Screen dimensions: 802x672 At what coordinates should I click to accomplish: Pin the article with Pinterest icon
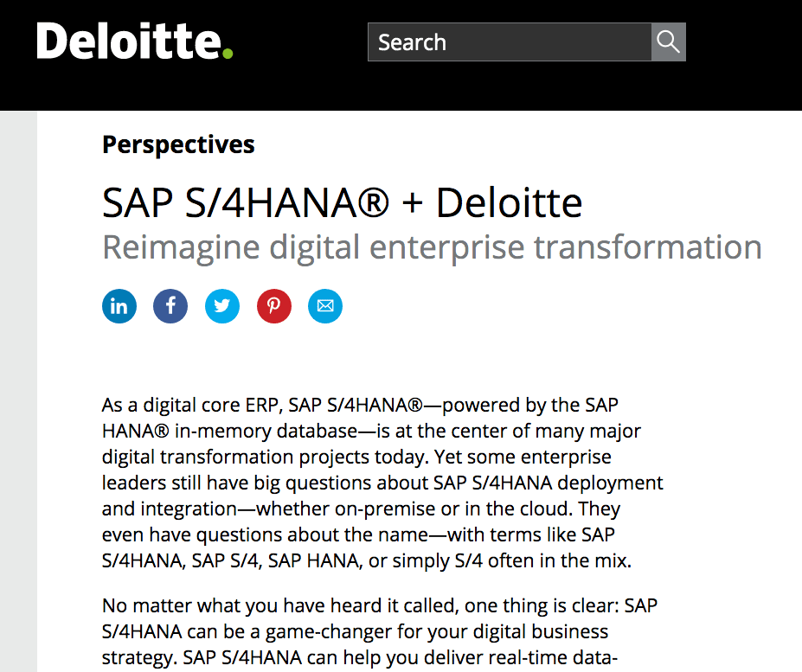273,306
